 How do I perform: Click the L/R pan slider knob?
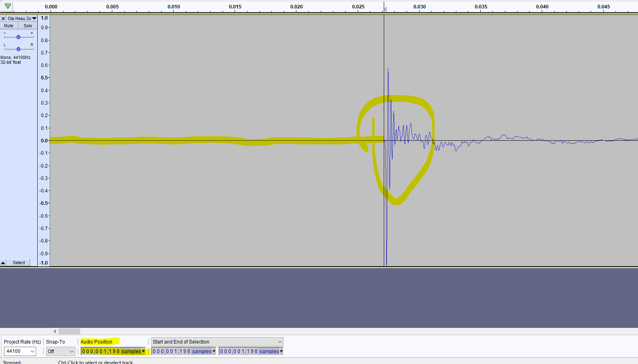(x=18, y=49)
